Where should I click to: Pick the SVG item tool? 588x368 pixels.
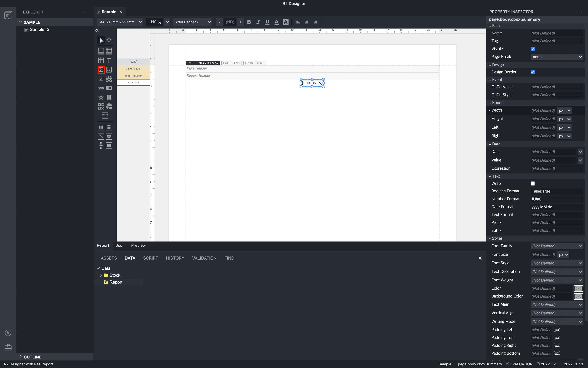101,88
